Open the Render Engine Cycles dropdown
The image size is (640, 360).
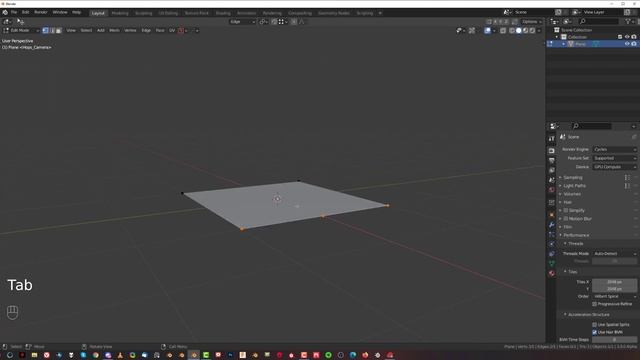tap(614, 149)
